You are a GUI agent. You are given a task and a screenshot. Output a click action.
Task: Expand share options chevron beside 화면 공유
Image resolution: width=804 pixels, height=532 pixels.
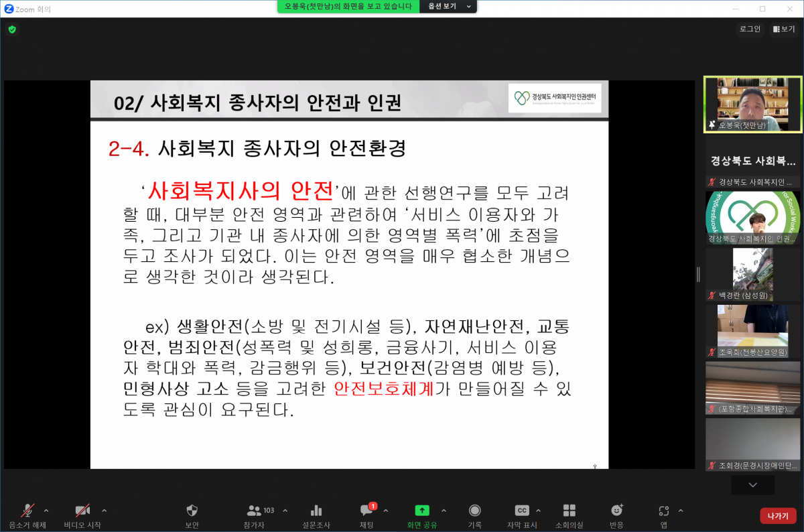click(444, 510)
